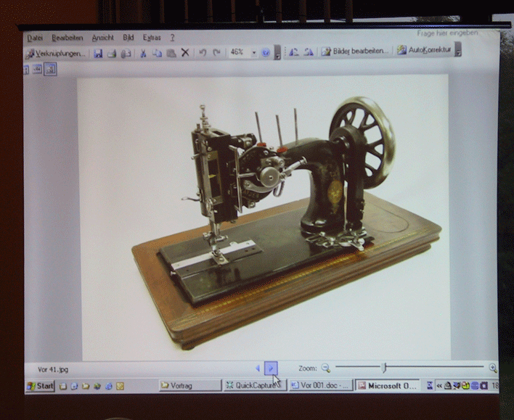Viewport: 514px width, 420px height.
Task: Open the Bearbeiten menu
Action: (68, 38)
